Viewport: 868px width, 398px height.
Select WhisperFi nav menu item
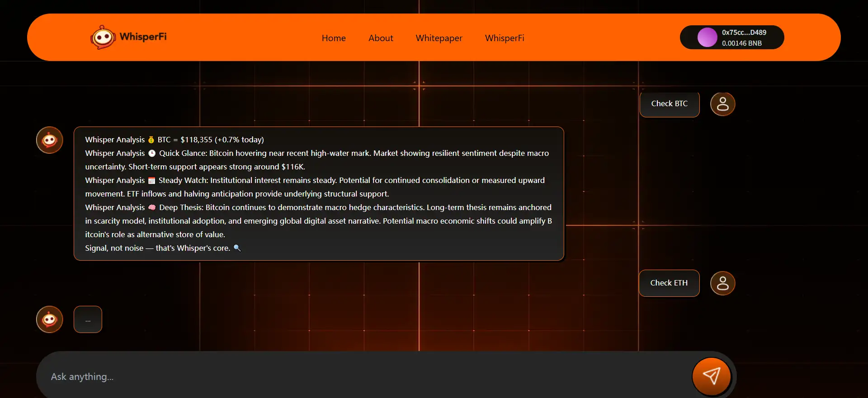[505, 38]
